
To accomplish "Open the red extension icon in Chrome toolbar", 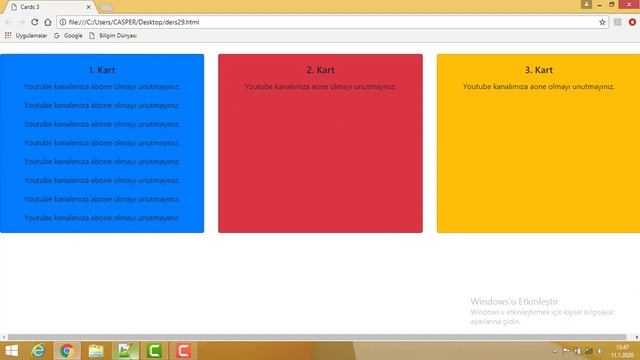I will 632,22.
